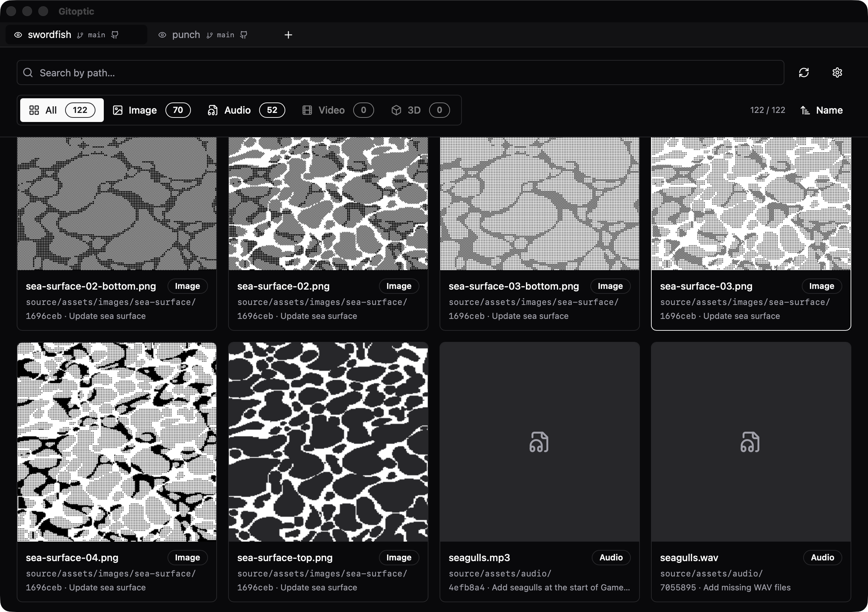Click the seagulls.mp3 file name
The width and height of the screenshot is (868, 612).
[479, 558]
